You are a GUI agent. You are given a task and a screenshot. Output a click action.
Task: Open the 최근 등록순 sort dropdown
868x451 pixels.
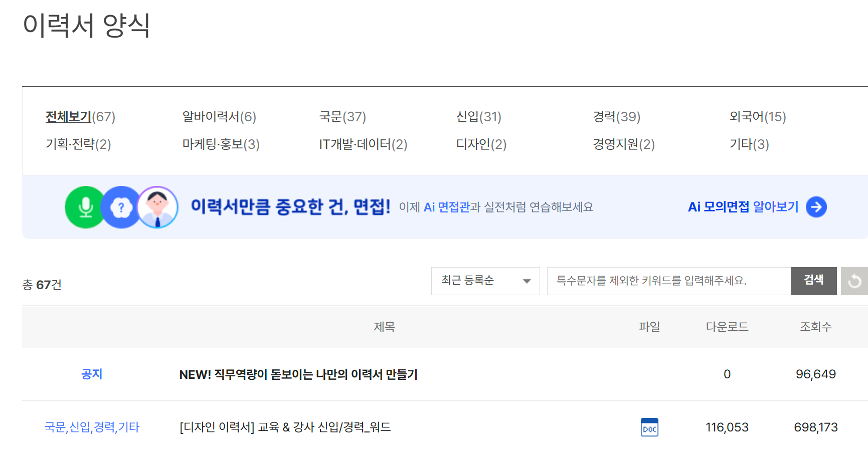click(x=485, y=281)
